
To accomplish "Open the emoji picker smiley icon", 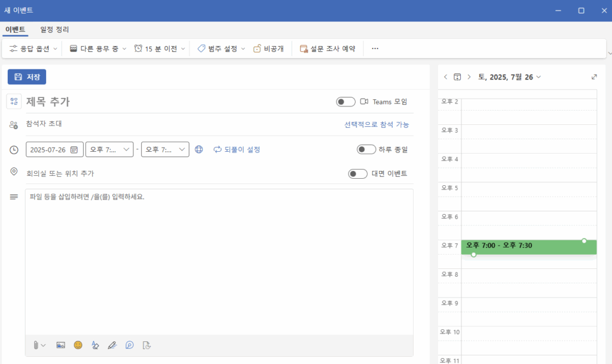I will pyautogui.click(x=78, y=345).
